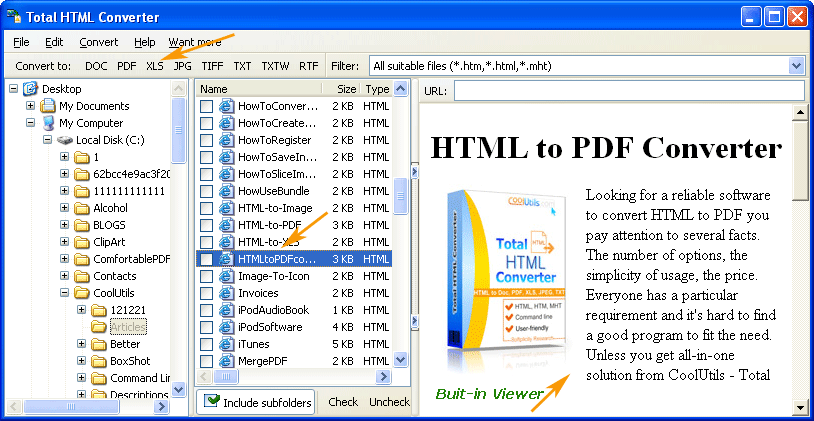Viewport: 814px width, 421px height.
Task: Select the My Documents folder icon
Action: [48, 106]
